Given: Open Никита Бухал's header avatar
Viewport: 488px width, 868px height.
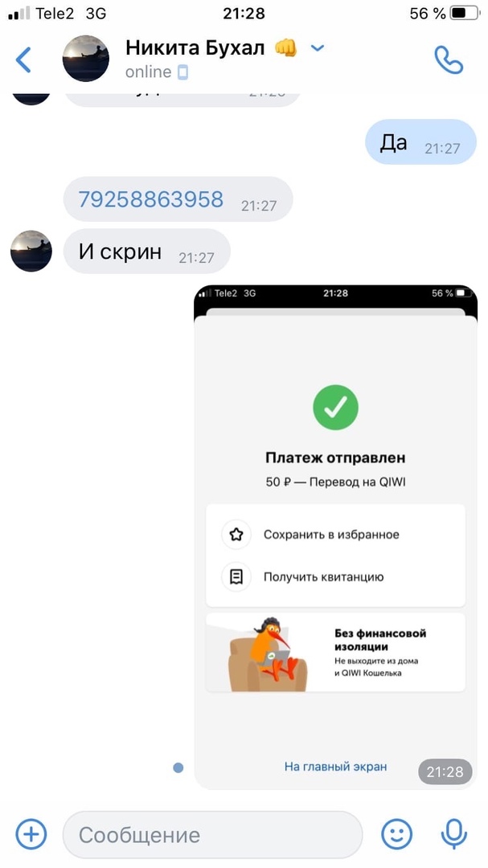Looking at the screenshot, I should click(x=85, y=59).
